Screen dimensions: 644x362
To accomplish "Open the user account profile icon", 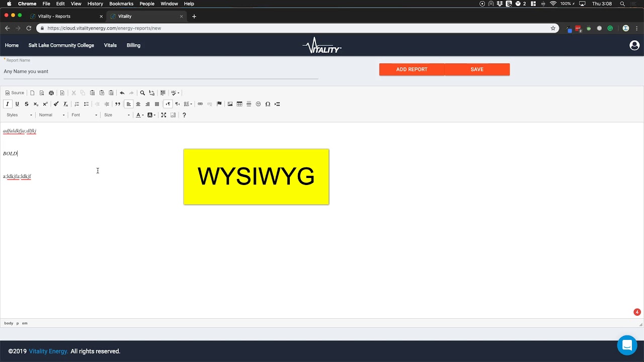I will 634,45.
